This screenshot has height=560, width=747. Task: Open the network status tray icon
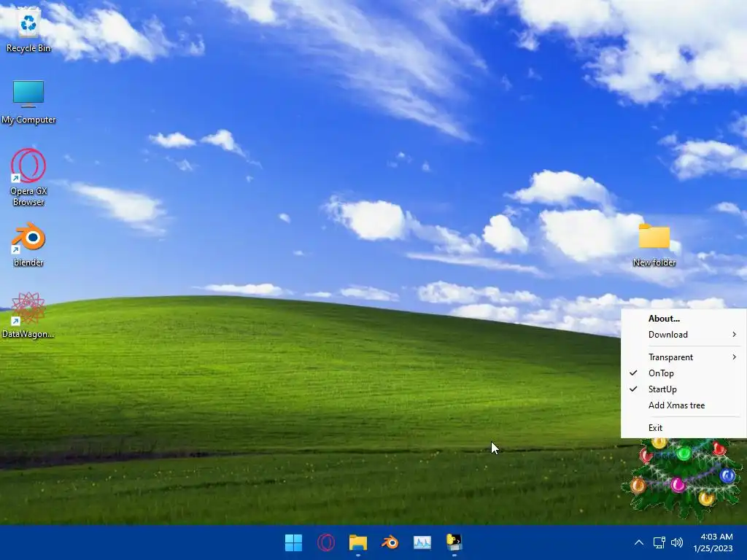659,542
